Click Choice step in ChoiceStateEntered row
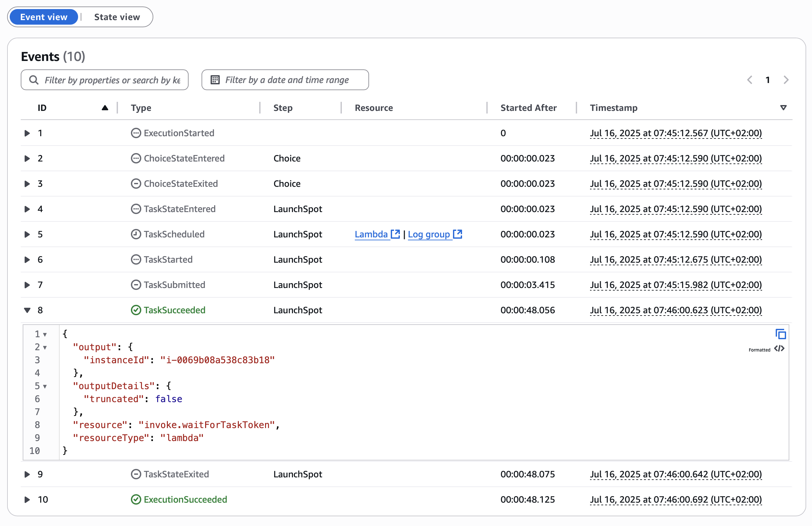Screen dimensions: 812x526 point(287,159)
